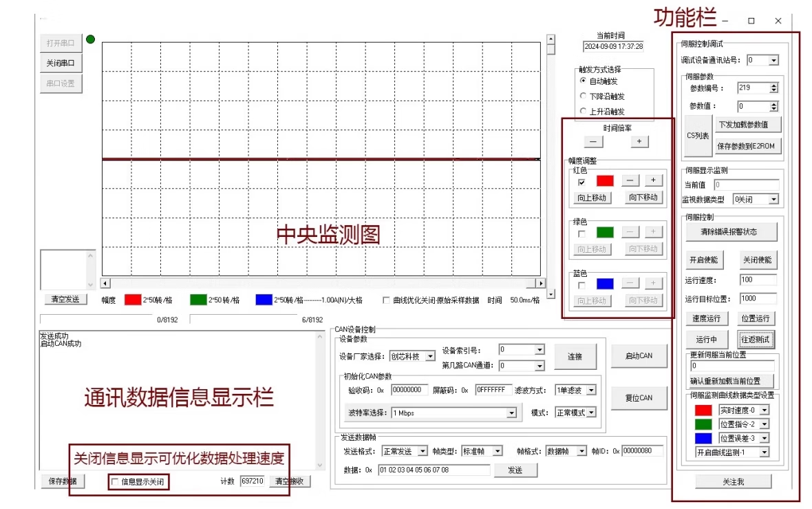This screenshot has width=812, height=509.
Task: Open 开启曲线监测-1 dropdown
Action: (765, 453)
